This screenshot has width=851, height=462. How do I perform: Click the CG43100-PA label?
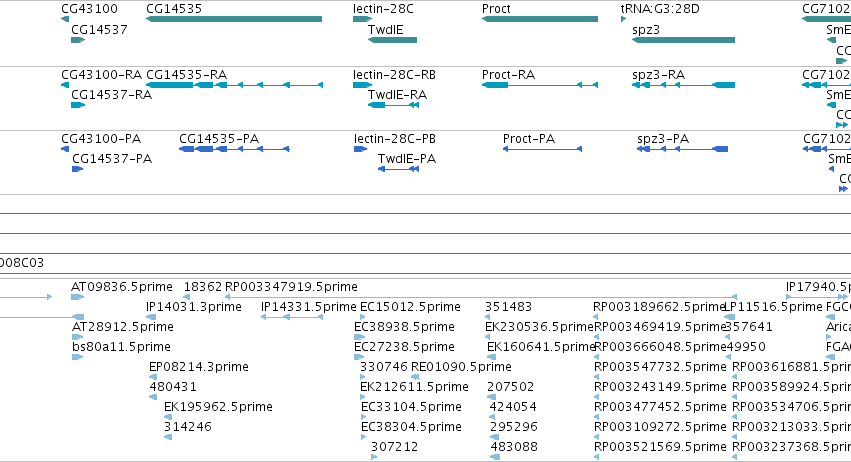click(x=101, y=138)
